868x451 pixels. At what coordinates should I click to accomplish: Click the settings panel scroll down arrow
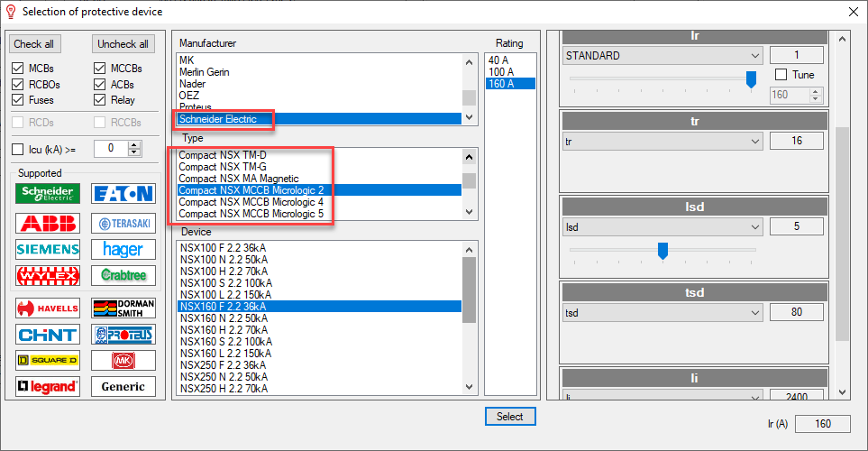tap(842, 393)
